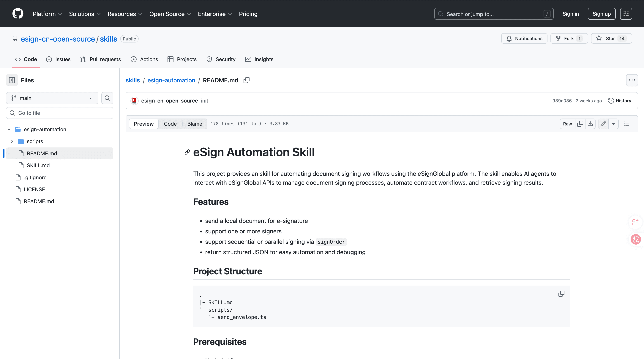
Task: Click the Go to file search field
Action: tap(59, 113)
